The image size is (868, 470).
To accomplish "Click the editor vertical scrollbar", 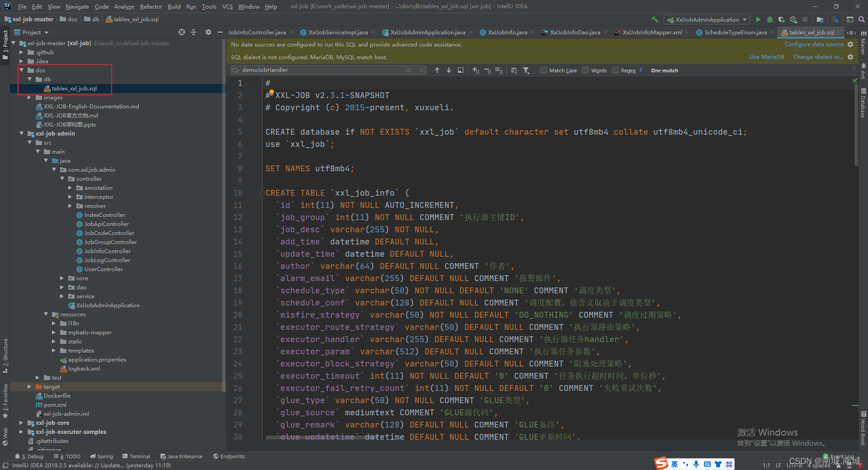I will pos(855,124).
